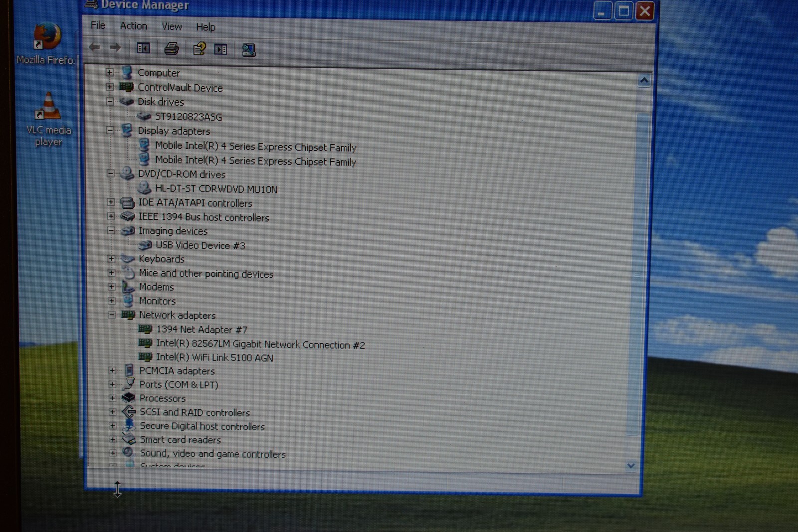This screenshot has width=798, height=532.
Task: Open the View menu
Action: point(172,26)
